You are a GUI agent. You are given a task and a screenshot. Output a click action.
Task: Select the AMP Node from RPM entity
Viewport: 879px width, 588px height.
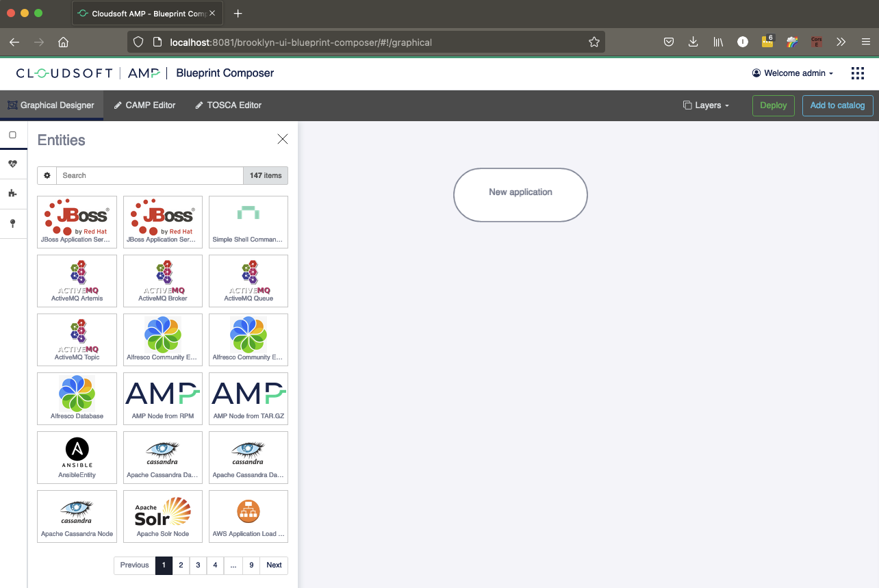pos(163,398)
